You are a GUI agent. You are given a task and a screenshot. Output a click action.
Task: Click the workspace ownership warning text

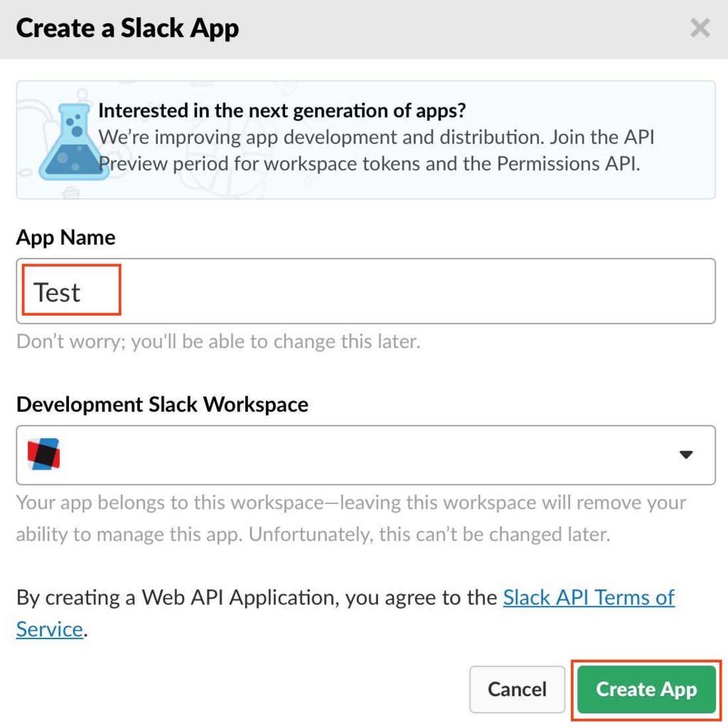[x=351, y=518]
